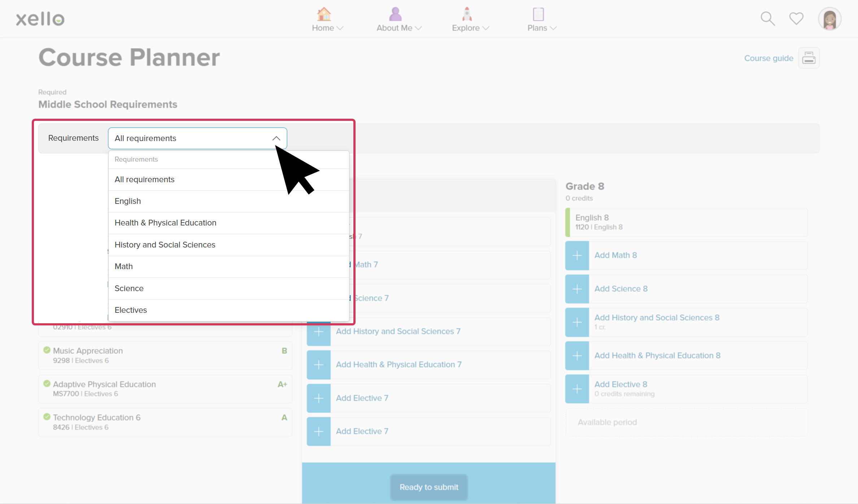The width and height of the screenshot is (858, 504).
Task: Click the print course planner icon
Action: point(809,58)
